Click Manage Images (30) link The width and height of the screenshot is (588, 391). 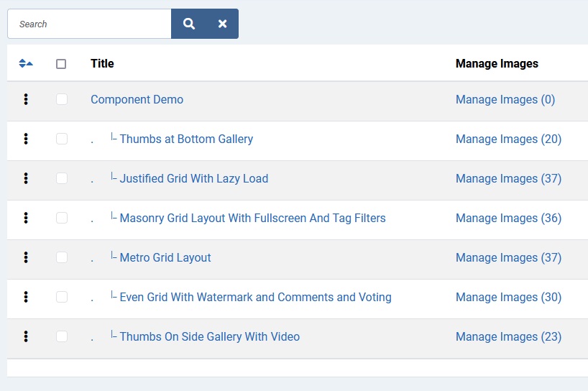(x=508, y=297)
